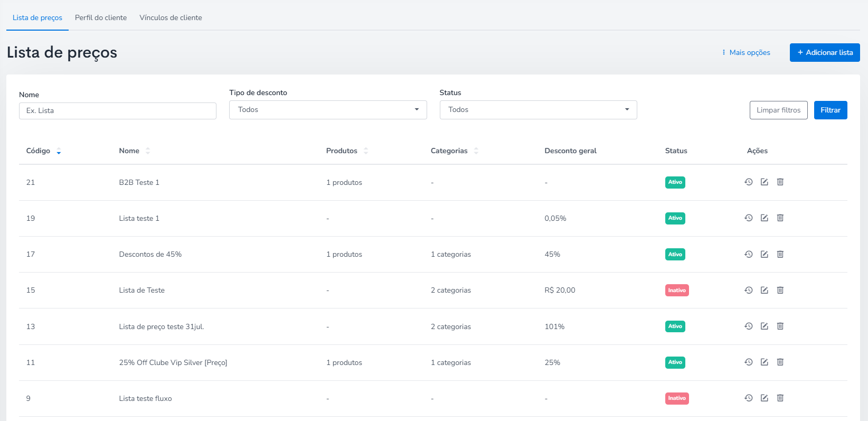Click the discount value "45%"

tap(552, 254)
